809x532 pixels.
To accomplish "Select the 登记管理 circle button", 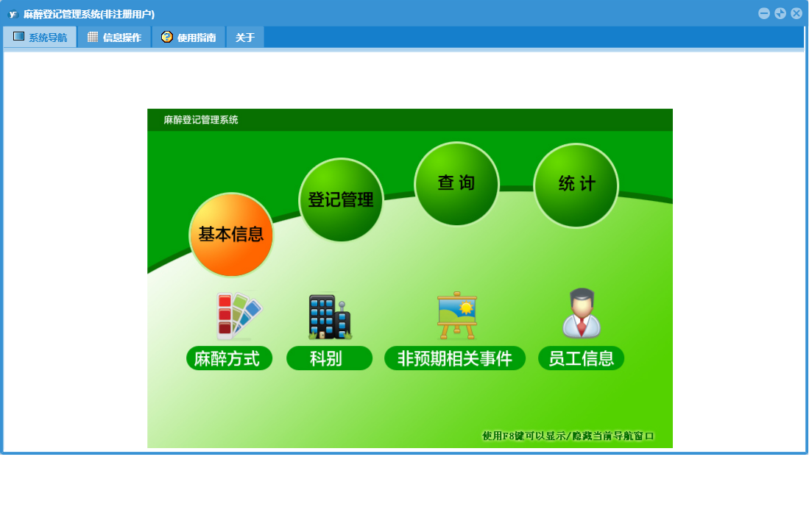I will (x=341, y=199).
